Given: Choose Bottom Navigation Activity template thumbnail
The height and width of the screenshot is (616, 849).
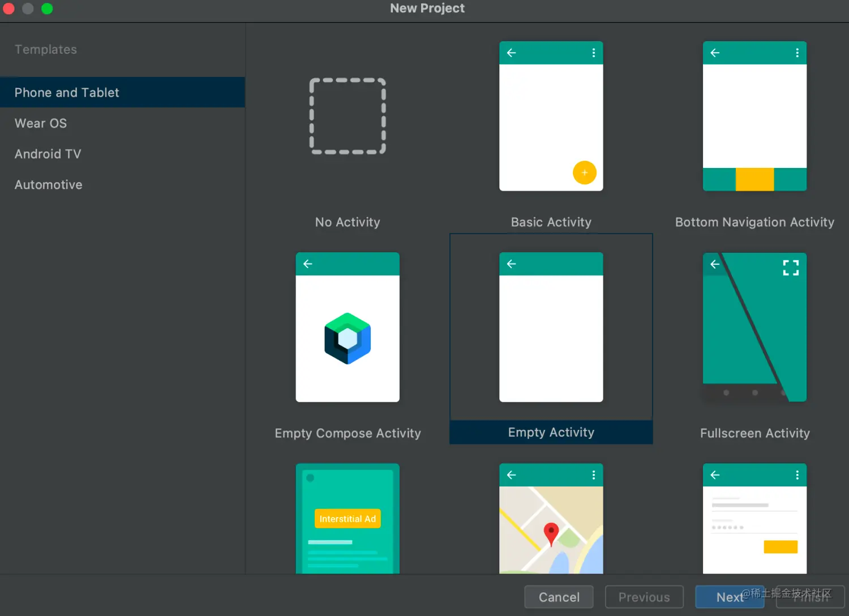Looking at the screenshot, I should click(x=754, y=116).
